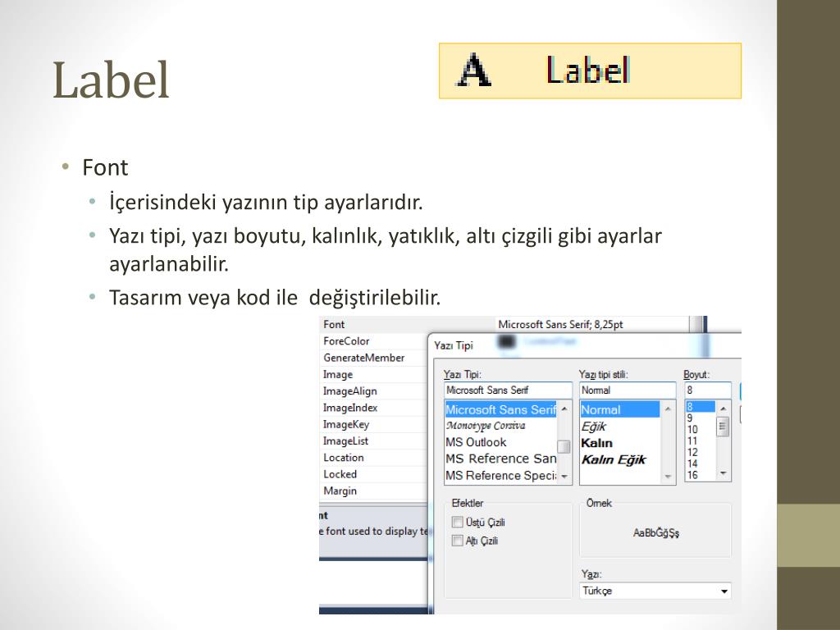Select the Location property row
Screen dimensions: 840x630
374,458
